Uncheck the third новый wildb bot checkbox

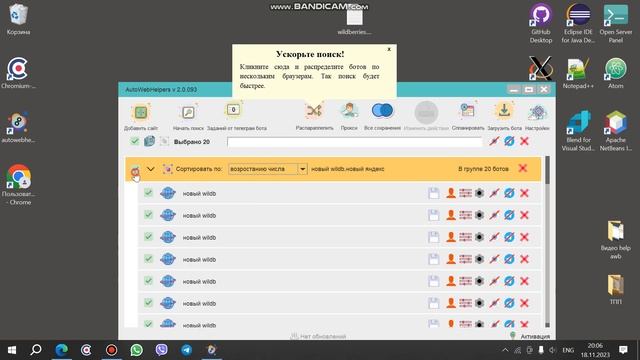click(148, 237)
